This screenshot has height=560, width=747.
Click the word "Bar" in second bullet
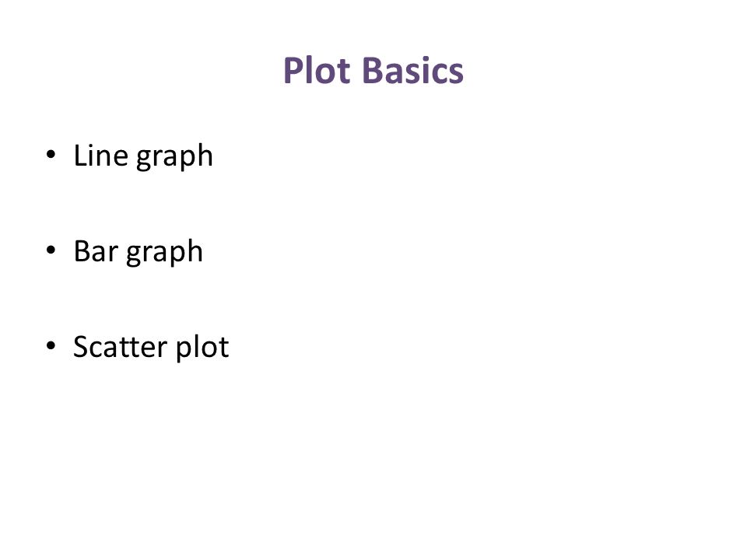(96, 250)
